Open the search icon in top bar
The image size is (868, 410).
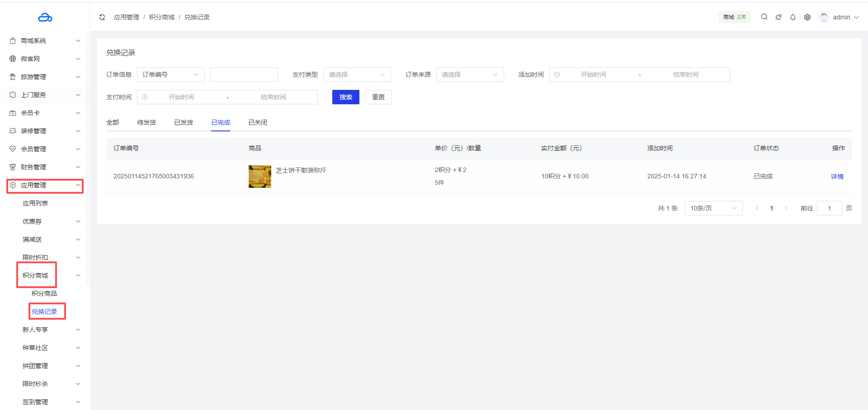coord(764,17)
